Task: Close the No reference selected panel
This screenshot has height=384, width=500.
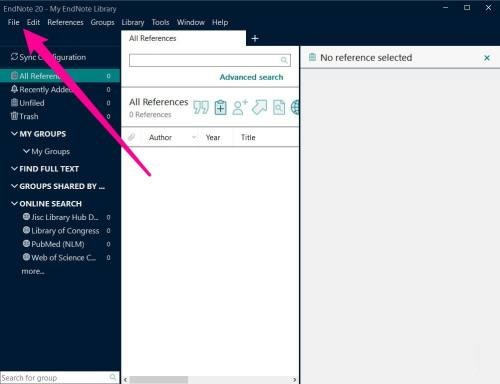Action: tap(487, 58)
